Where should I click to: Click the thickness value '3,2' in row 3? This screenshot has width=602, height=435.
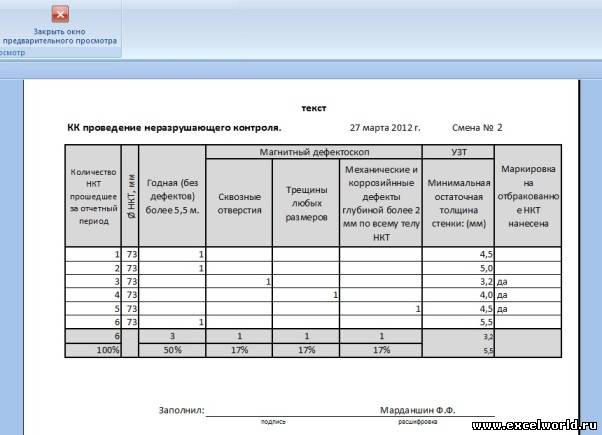486,281
